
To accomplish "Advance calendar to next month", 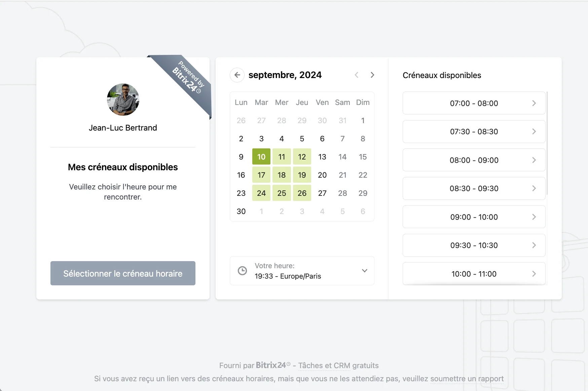I will coord(372,75).
